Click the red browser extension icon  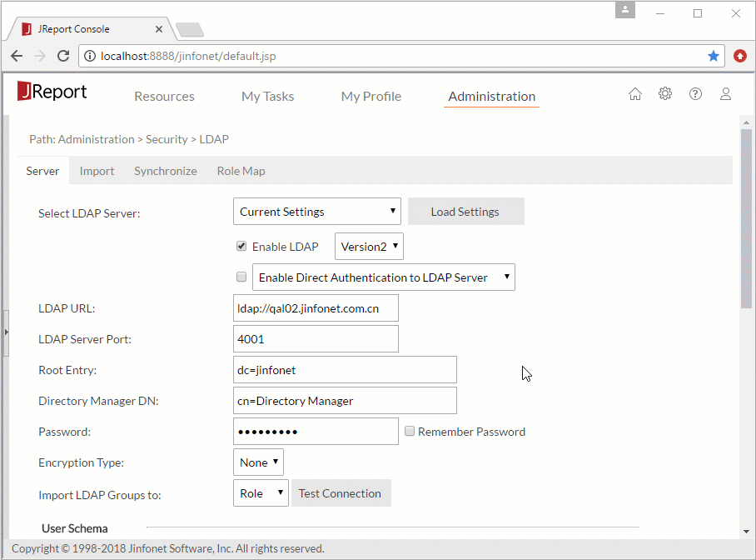click(740, 56)
